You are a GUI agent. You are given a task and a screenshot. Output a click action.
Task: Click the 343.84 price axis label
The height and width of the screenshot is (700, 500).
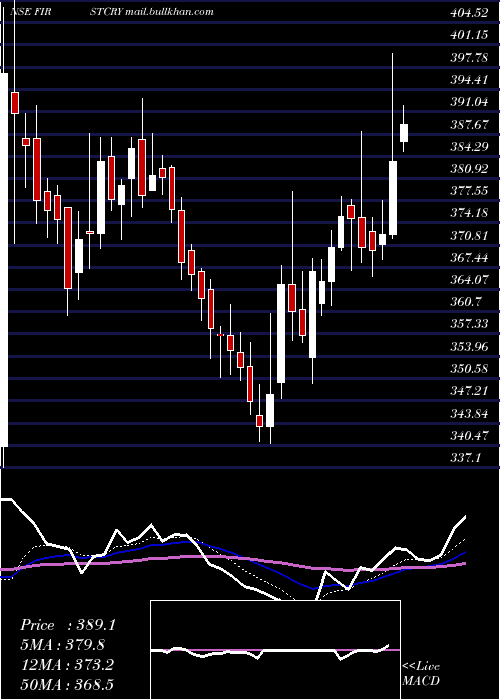point(469,413)
